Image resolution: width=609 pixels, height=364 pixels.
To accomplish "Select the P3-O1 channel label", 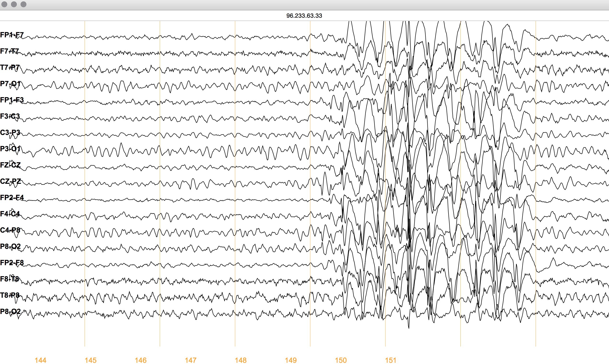I will 10,149.
